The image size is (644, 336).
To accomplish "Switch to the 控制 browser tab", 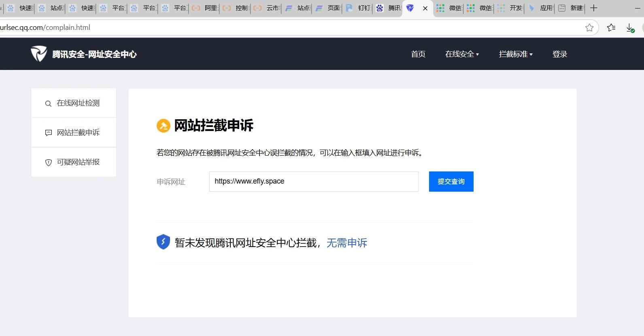I will click(236, 8).
